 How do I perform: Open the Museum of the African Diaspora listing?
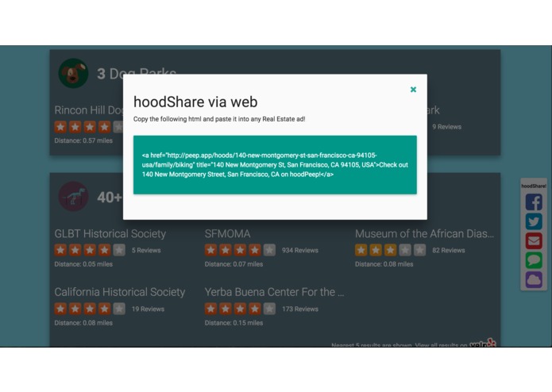coord(424,234)
